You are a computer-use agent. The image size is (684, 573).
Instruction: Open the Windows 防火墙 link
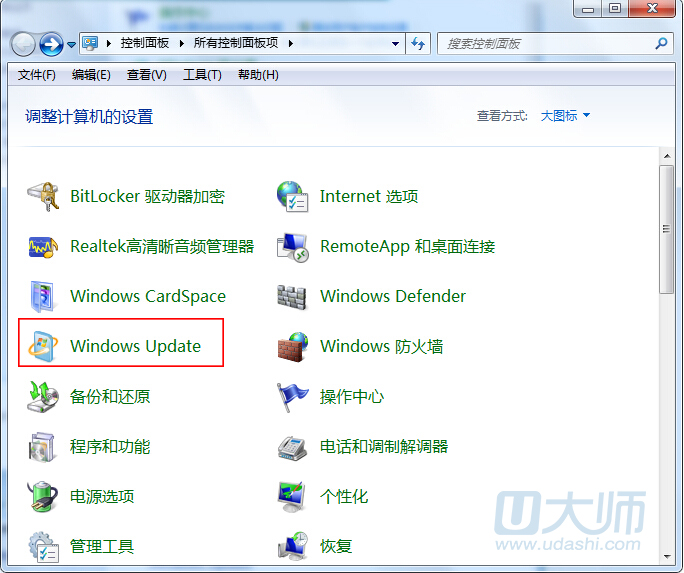click(382, 347)
